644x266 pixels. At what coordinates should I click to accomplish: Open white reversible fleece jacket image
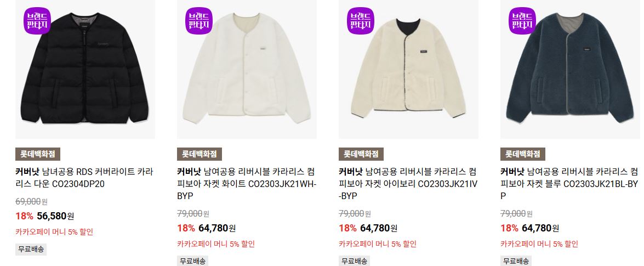(x=247, y=69)
